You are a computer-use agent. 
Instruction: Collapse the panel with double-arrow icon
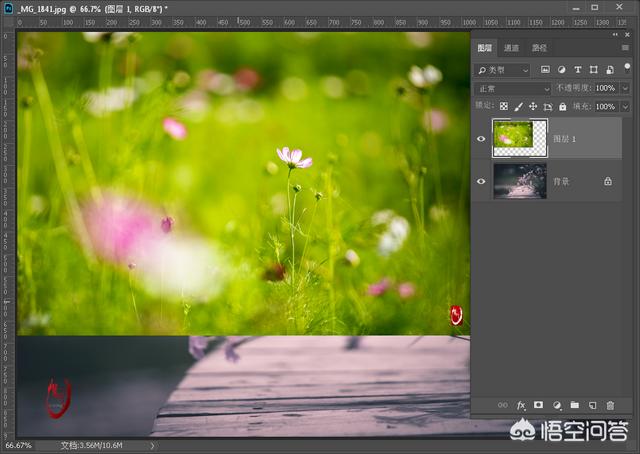point(615,35)
